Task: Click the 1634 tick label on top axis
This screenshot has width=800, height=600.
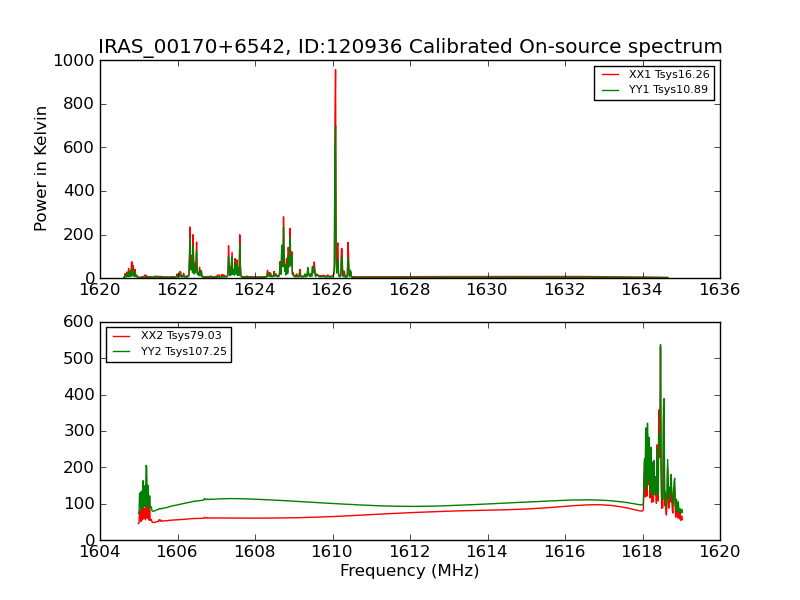Action: (642, 289)
